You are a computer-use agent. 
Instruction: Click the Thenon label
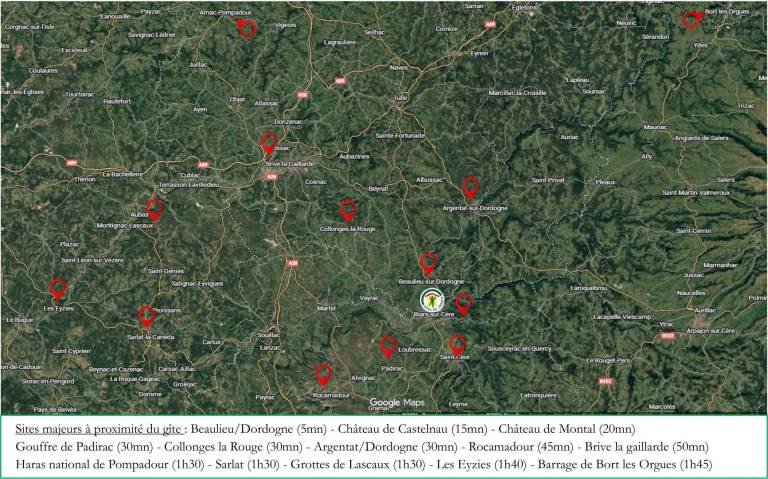tap(85, 180)
